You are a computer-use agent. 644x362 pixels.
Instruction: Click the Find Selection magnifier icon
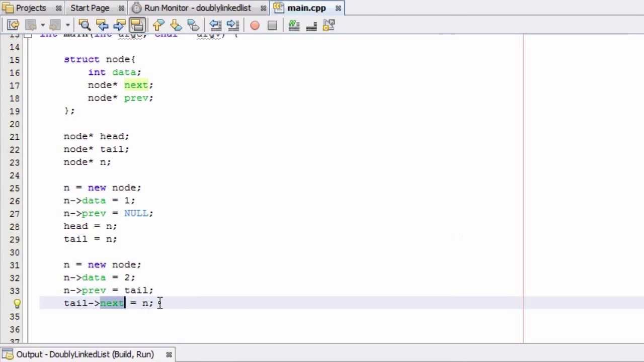point(85,25)
